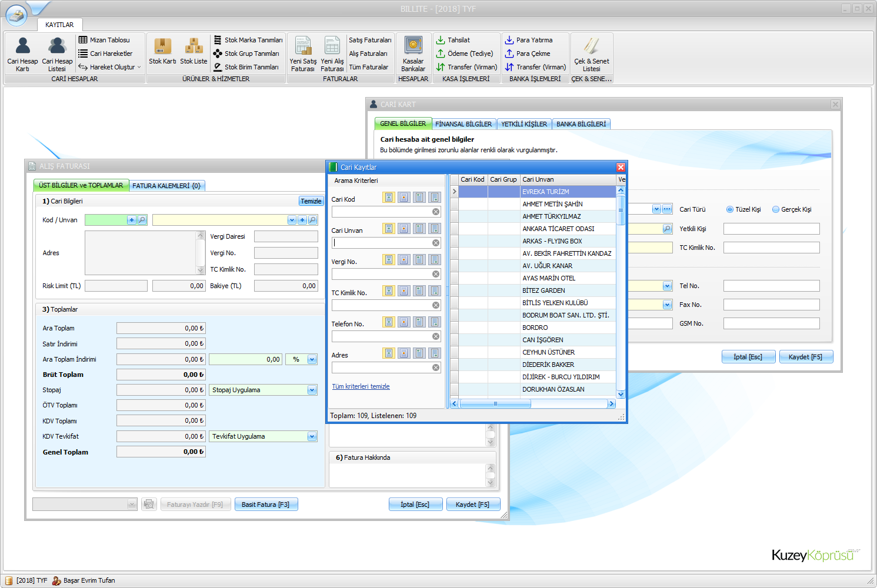This screenshot has width=877, height=588.
Task: Click Kaydet [F5] in Alış Faturası window
Action: [x=472, y=505]
